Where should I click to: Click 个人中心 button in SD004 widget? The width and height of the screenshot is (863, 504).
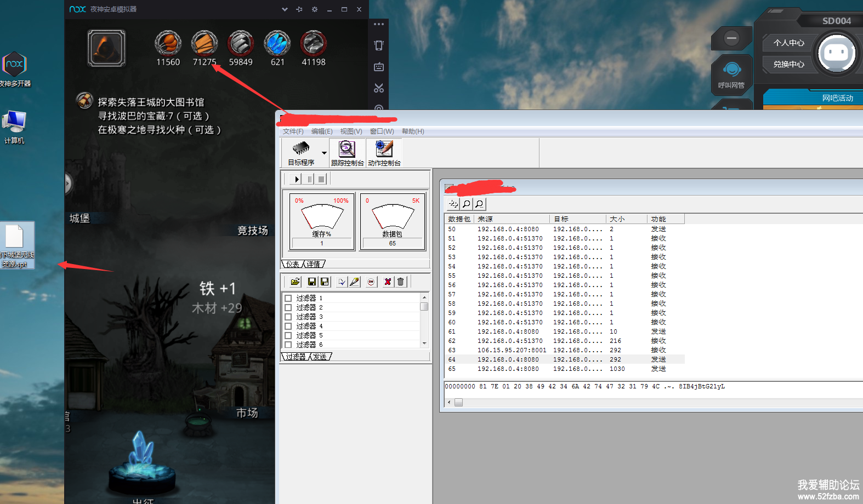pos(788,43)
